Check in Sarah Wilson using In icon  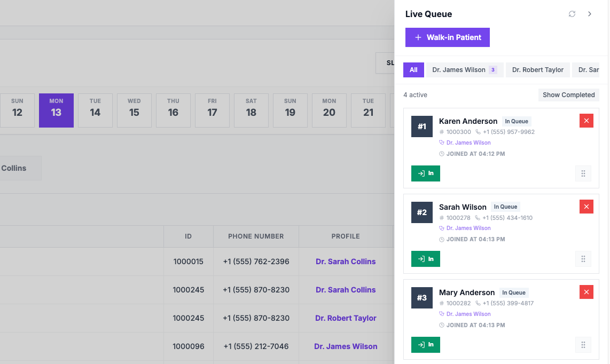pyautogui.click(x=426, y=258)
